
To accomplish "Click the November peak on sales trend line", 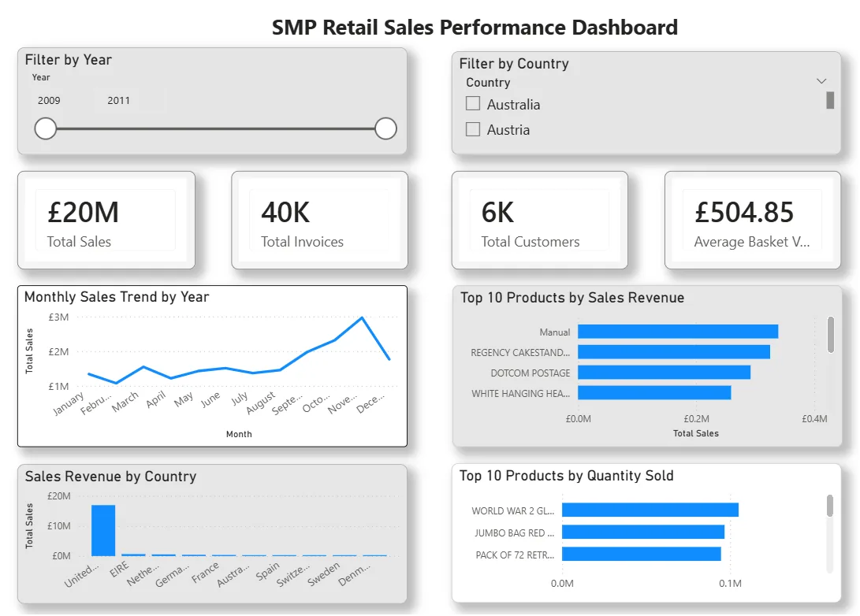I will (362, 318).
